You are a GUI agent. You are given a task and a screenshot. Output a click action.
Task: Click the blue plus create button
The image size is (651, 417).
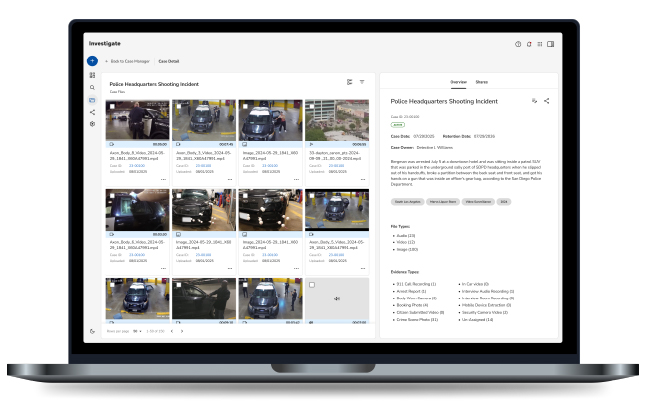(92, 61)
